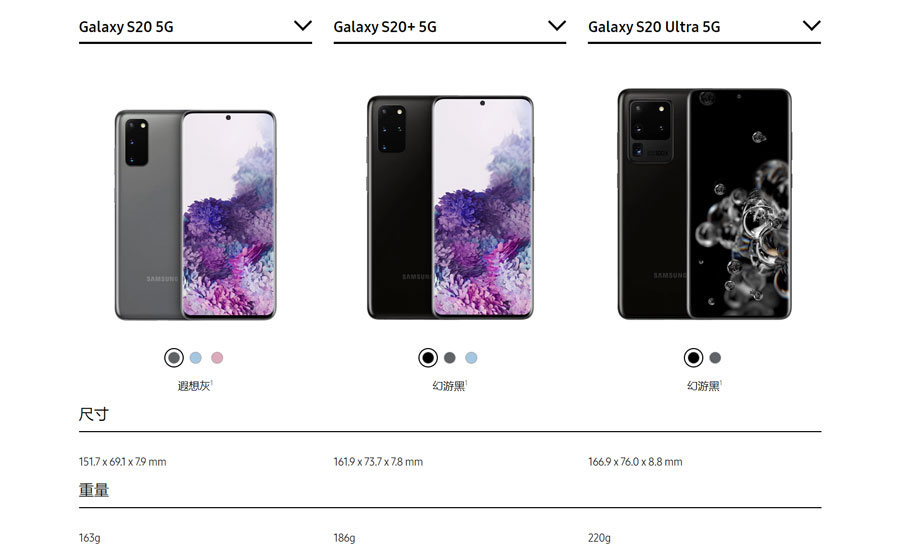Choose blue color for Galaxy S20+ 5G
Viewport: 900px width, 557px height.
pyautogui.click(x=471, y=358)
